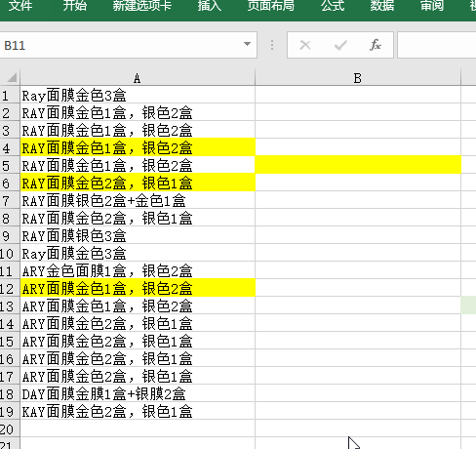Click the formula bar input area
Image resolution: width=476 pixels, height=449 pixels.
click(x=437, y=45)
